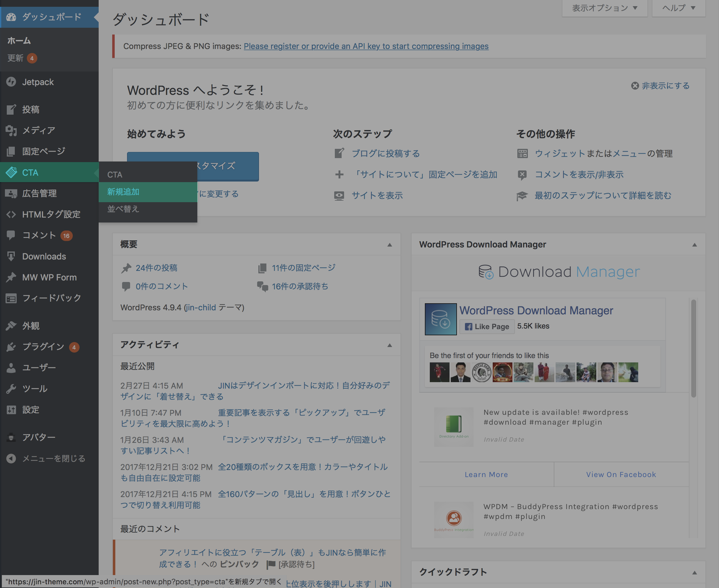Click the WordPress Download Manager Facebook title link

[x=536, y=311]
